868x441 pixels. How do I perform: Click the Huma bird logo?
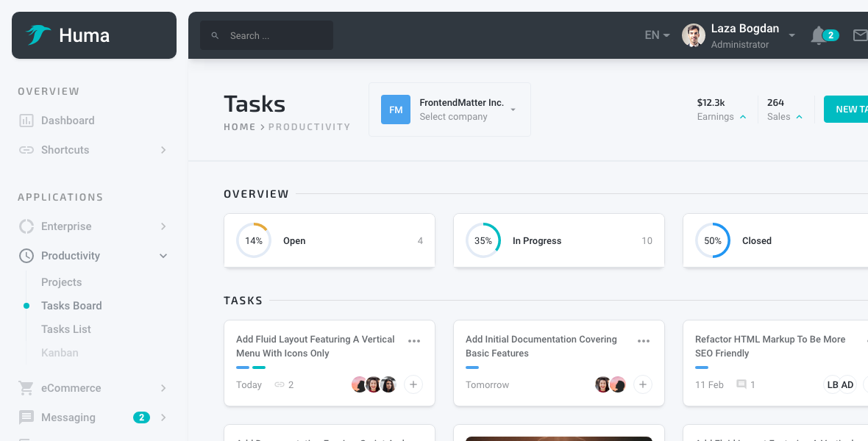pos(38,35)
